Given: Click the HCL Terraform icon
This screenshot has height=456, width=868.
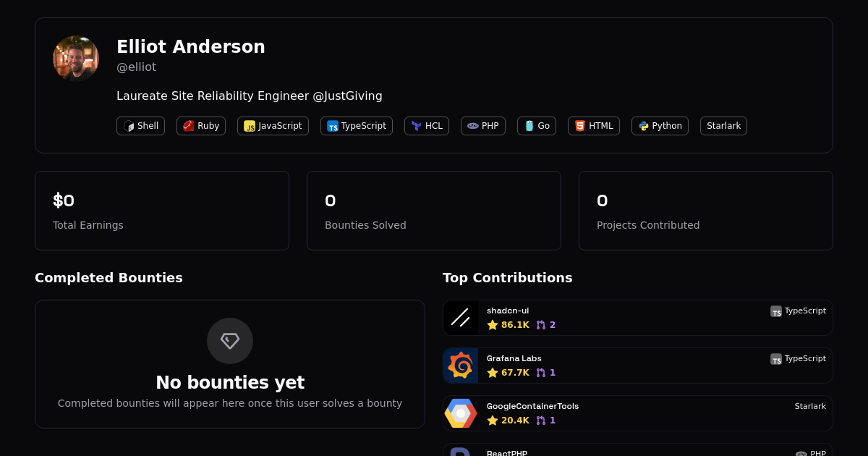Looking at the screenshot, I should (417, 126).
